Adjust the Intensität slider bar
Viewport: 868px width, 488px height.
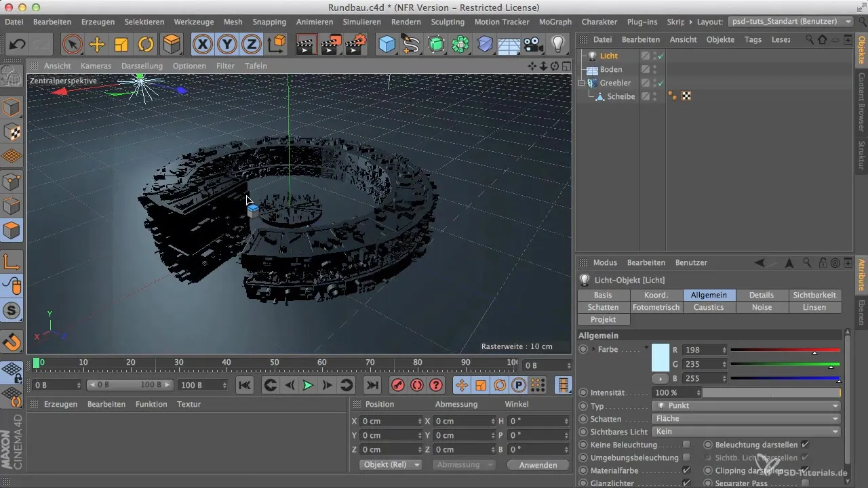[x=772, y=392]
